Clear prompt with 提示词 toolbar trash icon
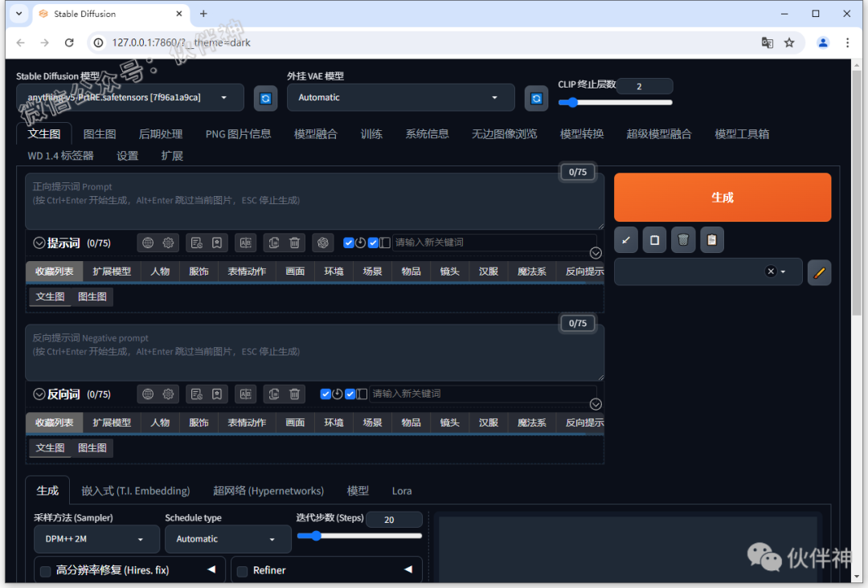868x588 pixels. coord(294,243)
